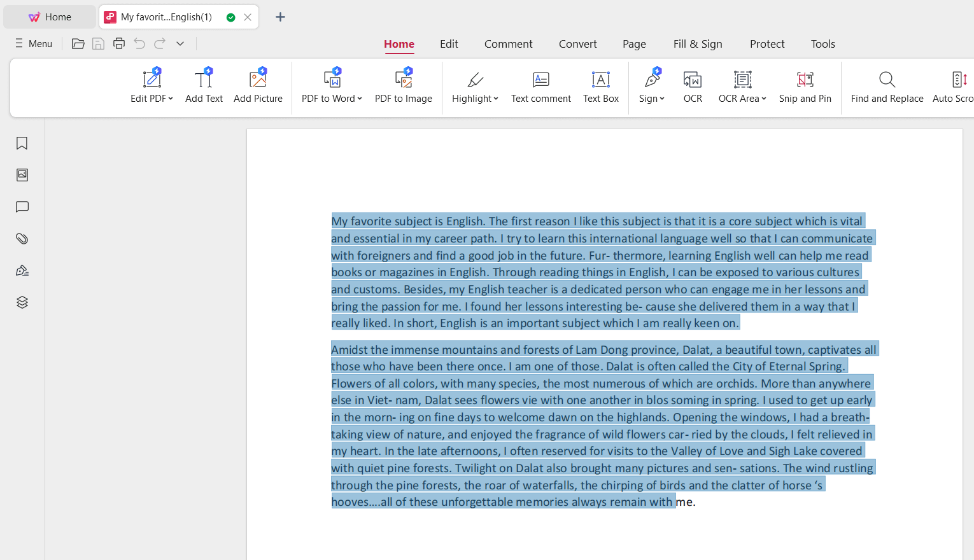Expand the PDF to Word dropdown

click(x=360, y=99)
